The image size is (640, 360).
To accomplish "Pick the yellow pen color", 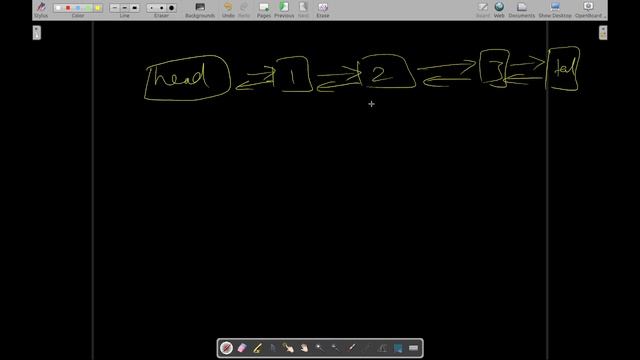I will [98, 8].
